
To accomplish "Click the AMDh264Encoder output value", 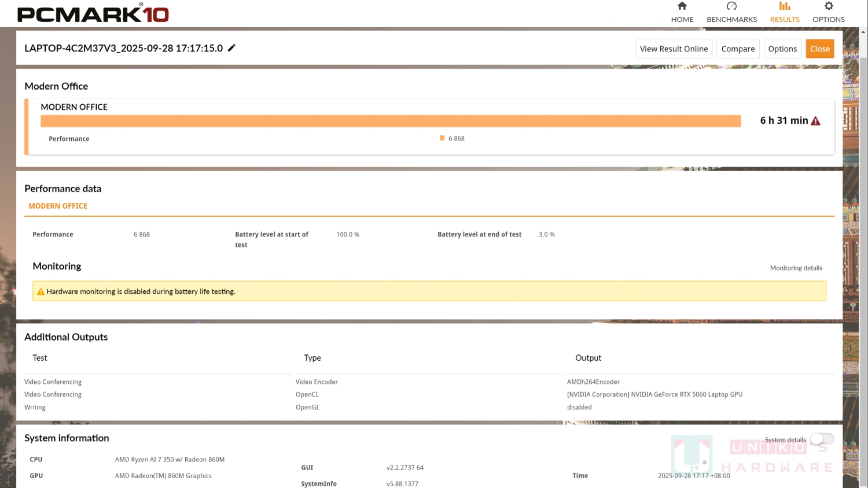I will pos(593,382).
